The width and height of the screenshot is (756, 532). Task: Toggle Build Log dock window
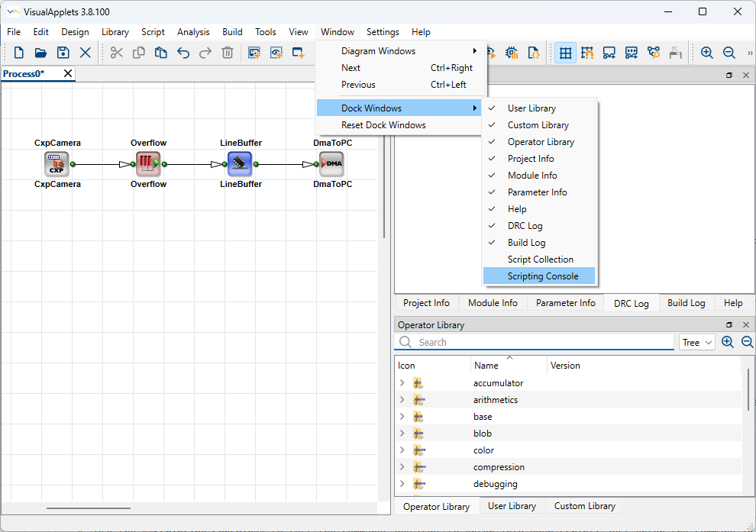pos(539,243)
